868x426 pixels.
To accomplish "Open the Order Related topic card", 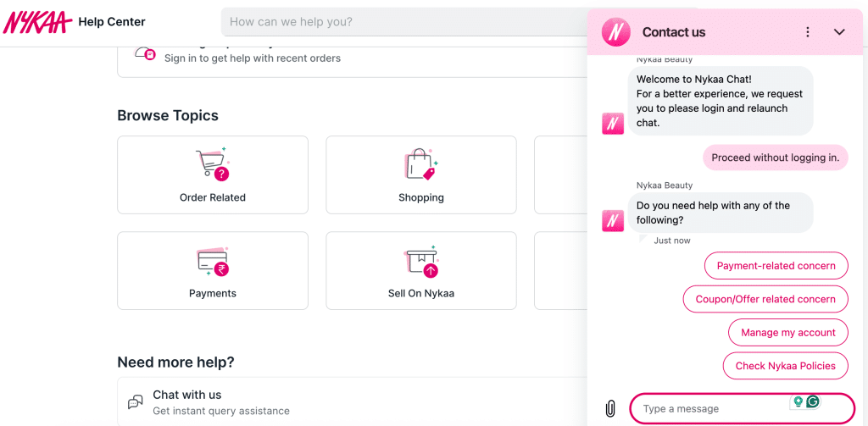I will pyautogui.click(x=213, y=174).
